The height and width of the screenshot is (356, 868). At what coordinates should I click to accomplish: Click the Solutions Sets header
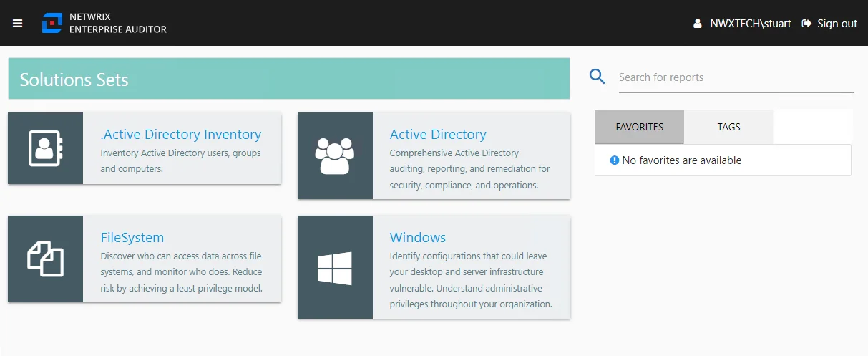point(289,79)
